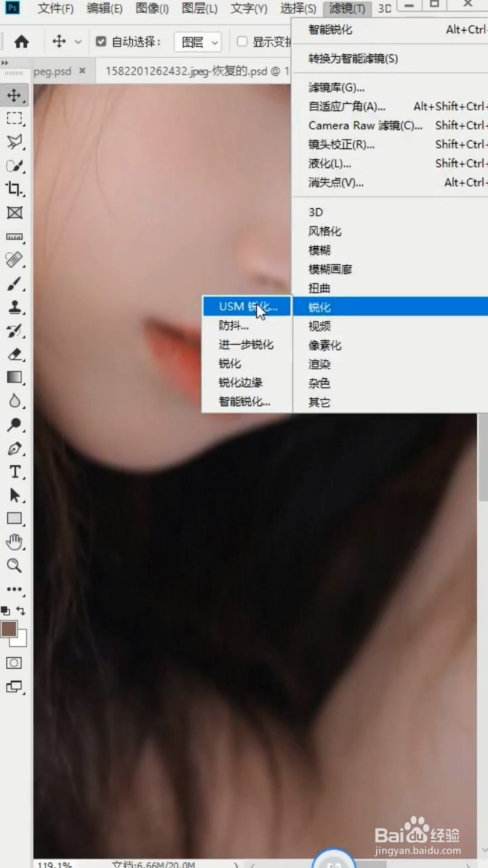Viewport: 488px width, 868px height.
Task: Select the Dodge tool
Action: pos(14,425)
